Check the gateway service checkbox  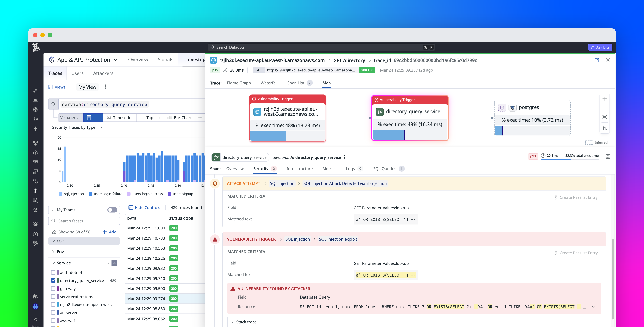(x=53, y=289)
